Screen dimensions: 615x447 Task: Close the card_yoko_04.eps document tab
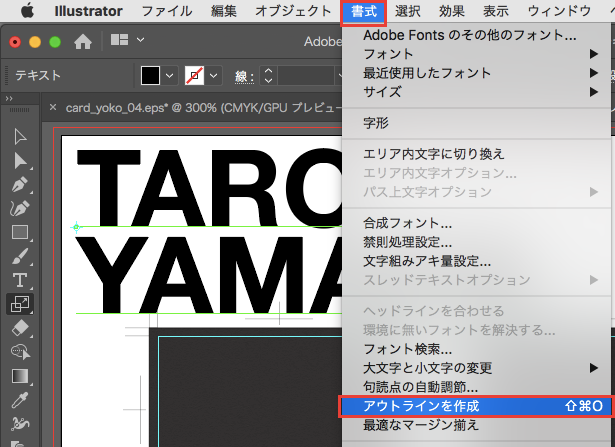pyautogui.click(x=53, y=108)
